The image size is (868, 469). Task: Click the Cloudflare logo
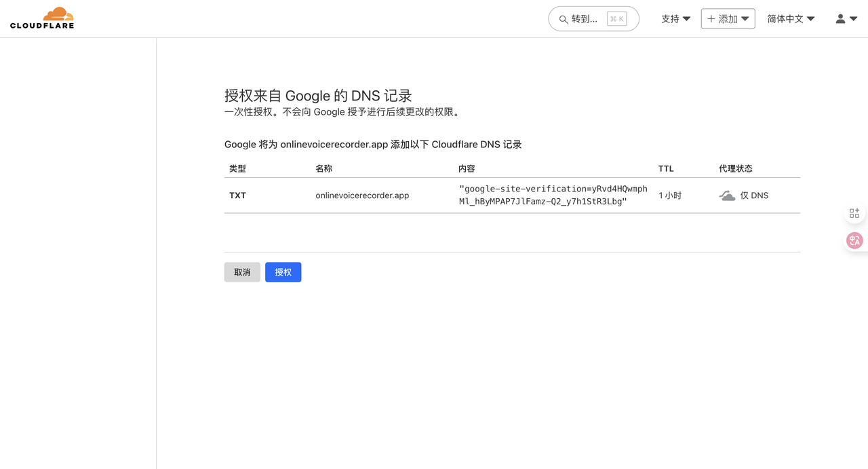42,18
